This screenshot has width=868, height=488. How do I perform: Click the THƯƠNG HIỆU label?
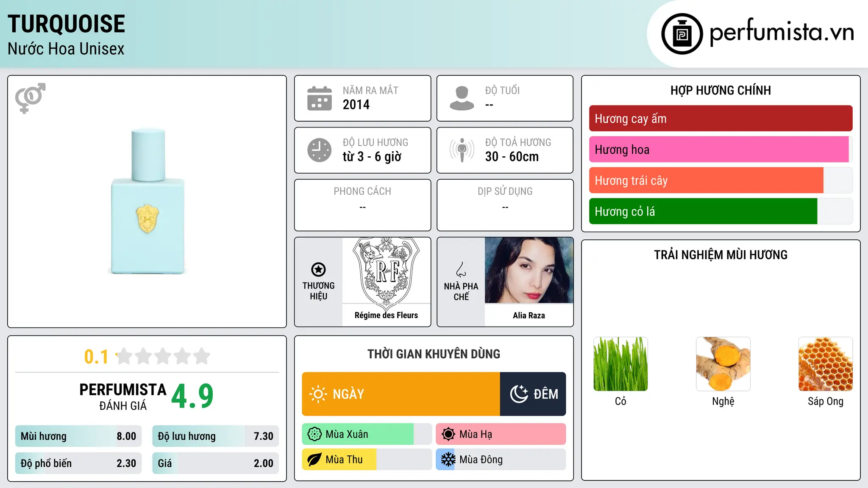[x=318, y=291]
